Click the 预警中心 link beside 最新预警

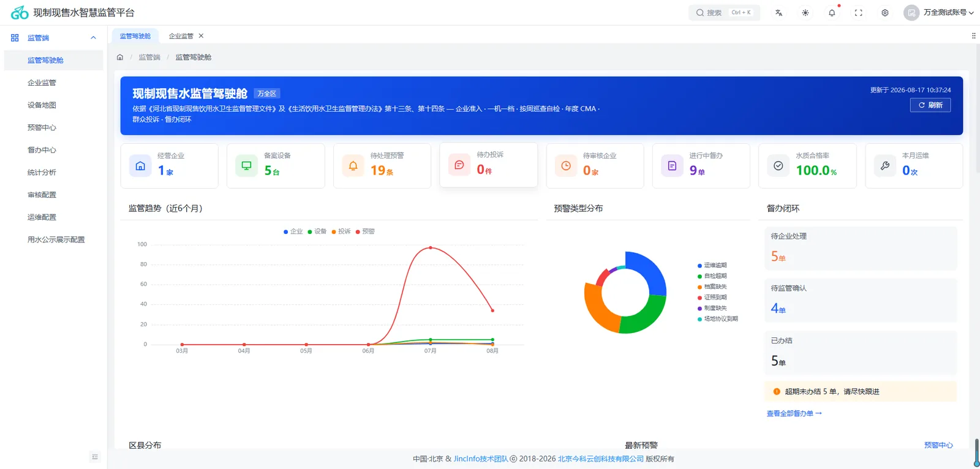(x=938, y=445)
